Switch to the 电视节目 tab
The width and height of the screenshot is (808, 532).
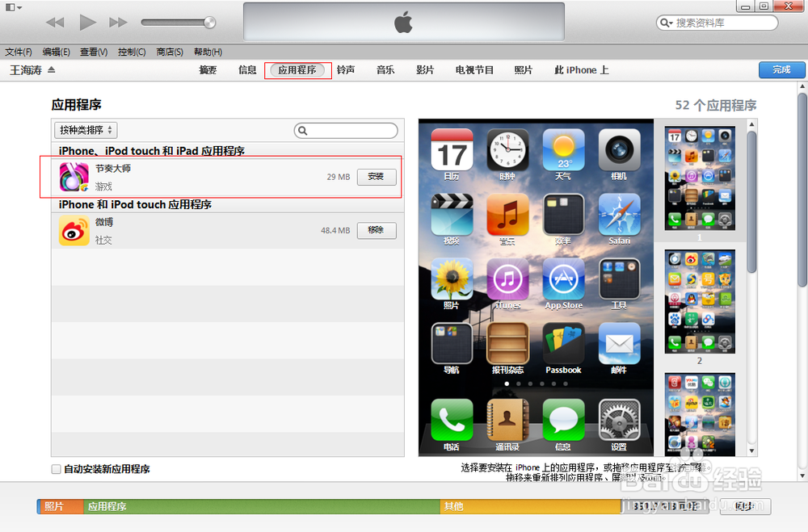point(474,70)
